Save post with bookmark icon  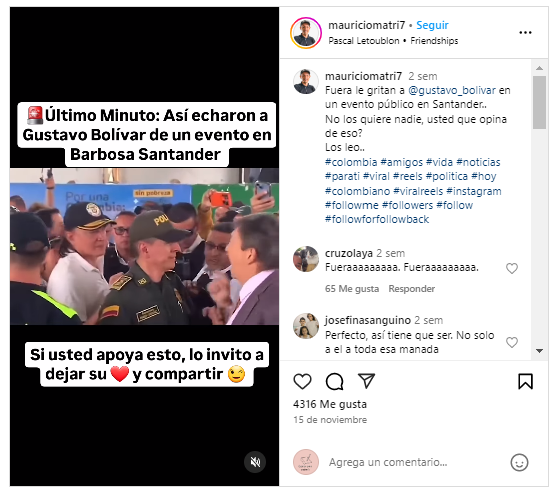coord(525,381)
